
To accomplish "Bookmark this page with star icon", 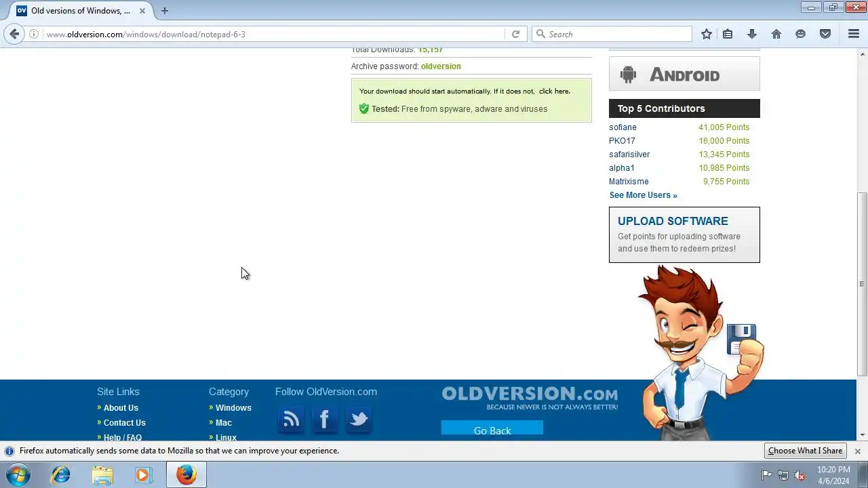I will 707,34.
